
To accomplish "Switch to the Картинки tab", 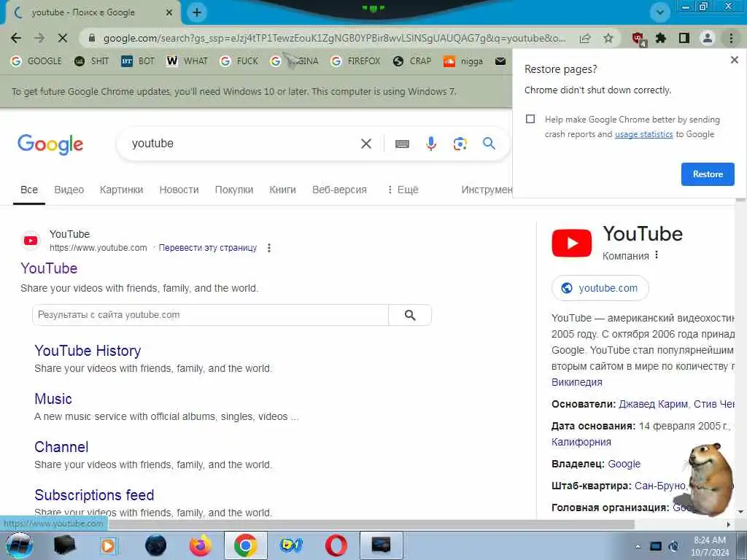I will 122,190.
